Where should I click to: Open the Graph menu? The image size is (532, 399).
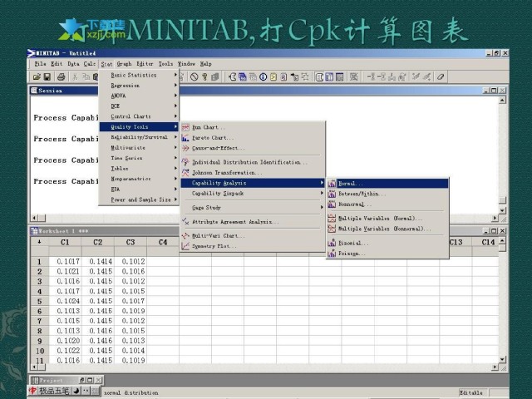click(x=124, y=64)
